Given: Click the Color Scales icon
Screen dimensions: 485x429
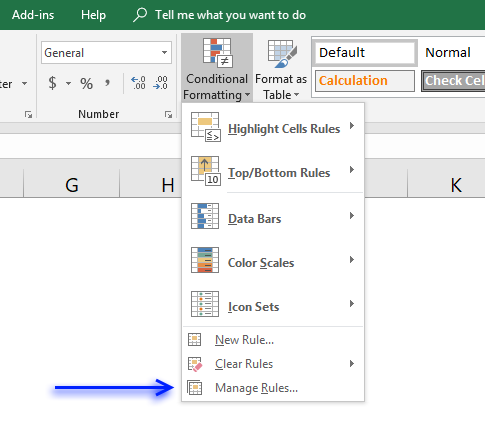Looking at the screenshot, I should tap(205, 260).
